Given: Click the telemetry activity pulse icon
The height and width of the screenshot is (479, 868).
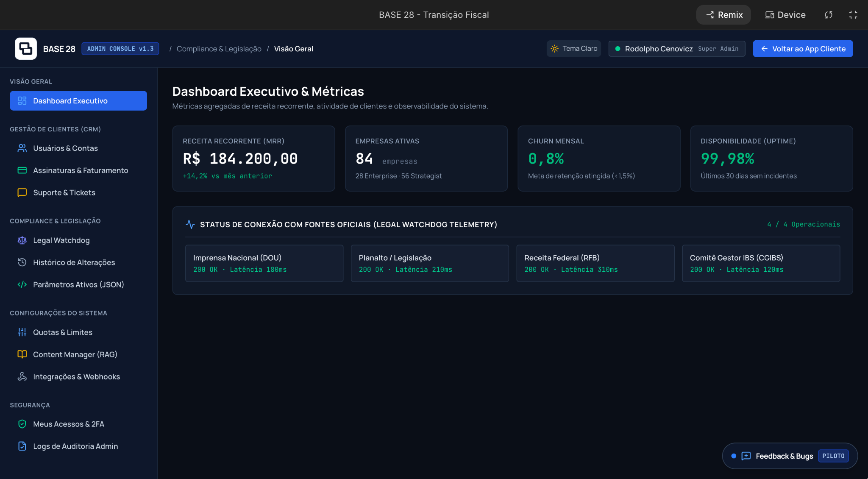Looking at the screenshot, I should [x=190, y=224].
